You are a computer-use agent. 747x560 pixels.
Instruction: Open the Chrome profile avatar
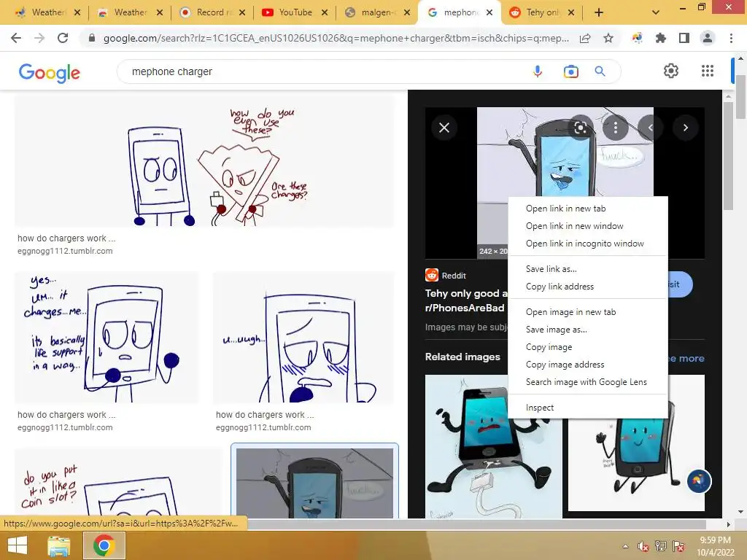click(x=708, y=38)
